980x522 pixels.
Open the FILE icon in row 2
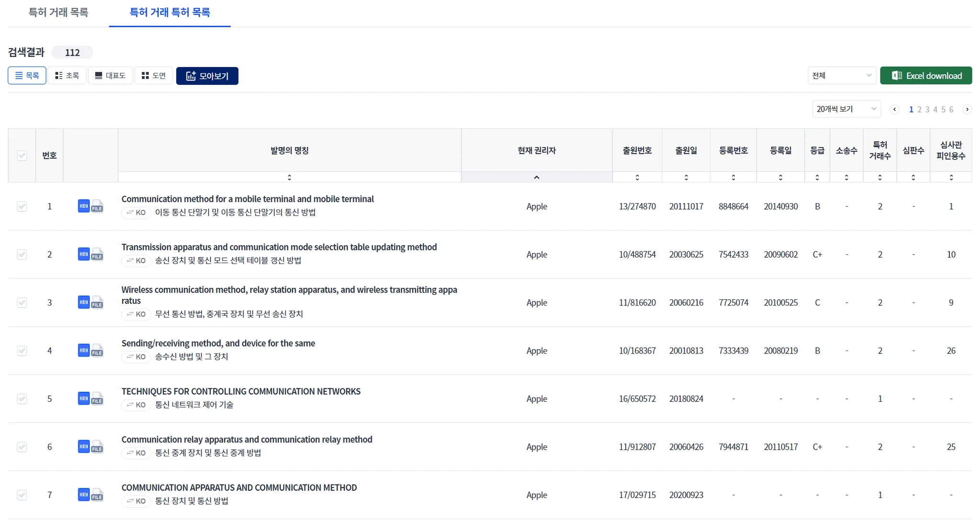pos(97,255)
